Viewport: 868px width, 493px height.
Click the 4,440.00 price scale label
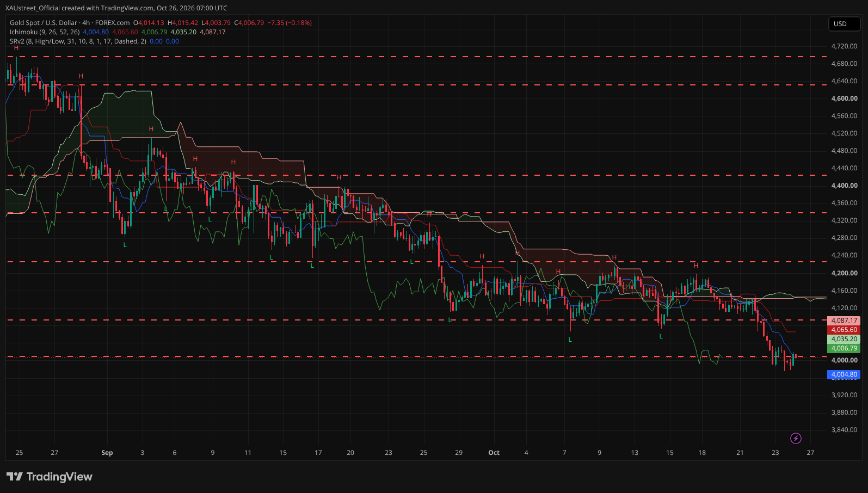pos(844,168)
